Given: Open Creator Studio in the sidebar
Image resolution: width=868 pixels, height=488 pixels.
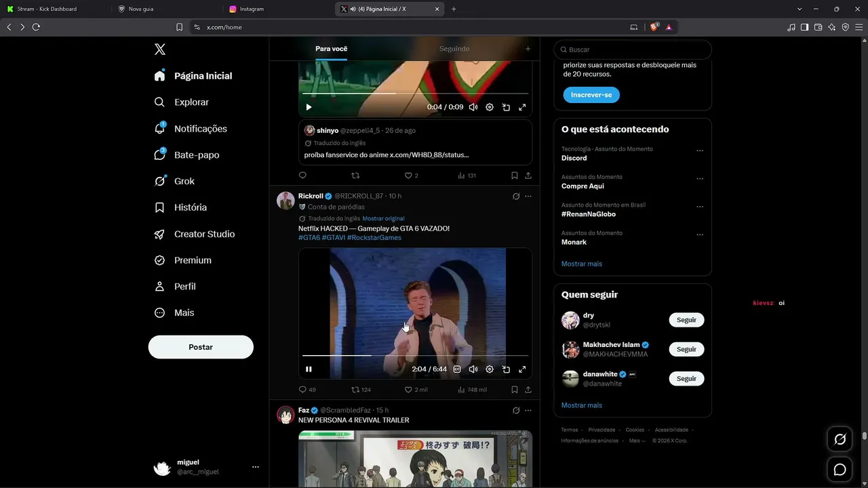Looking at the screenshot, I should click(194, 234).
